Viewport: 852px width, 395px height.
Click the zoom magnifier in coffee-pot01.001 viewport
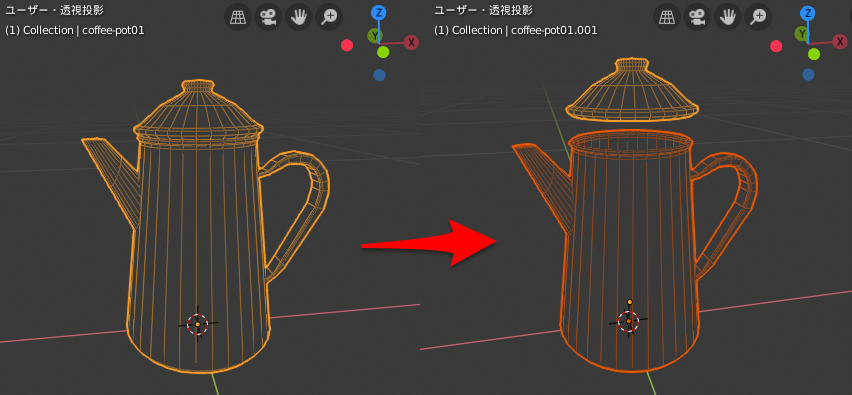[758, 17]
